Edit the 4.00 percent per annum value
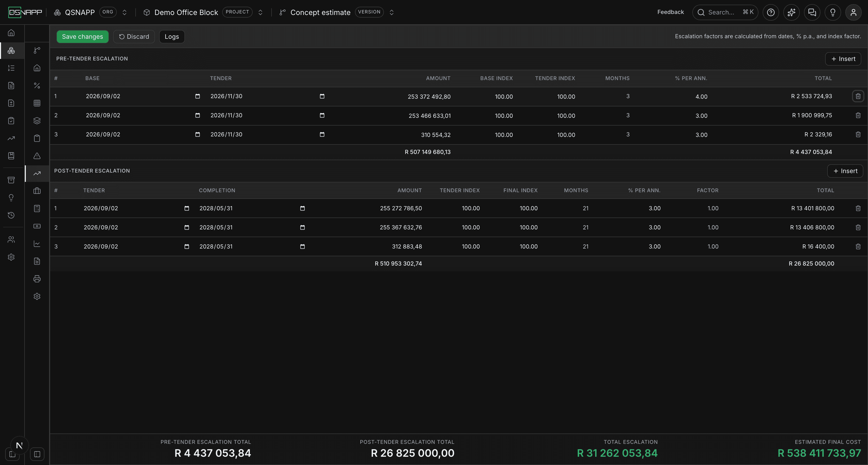Screen dimensions: 868x465 click(x=701, y=97)
